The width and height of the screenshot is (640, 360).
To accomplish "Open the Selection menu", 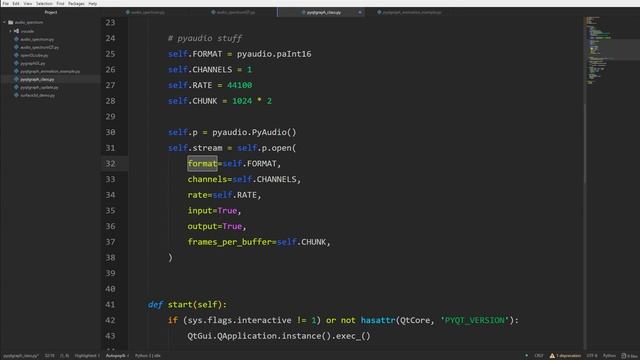I will 44,4.
